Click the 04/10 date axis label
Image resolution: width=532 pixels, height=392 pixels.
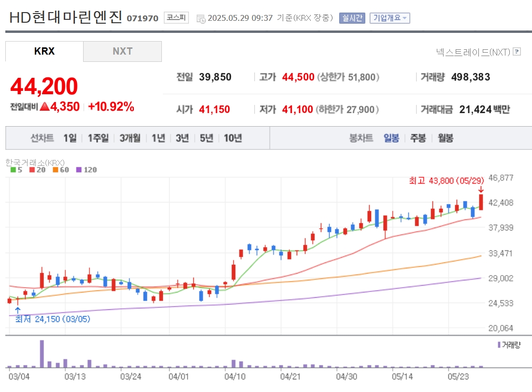(234, 377)
